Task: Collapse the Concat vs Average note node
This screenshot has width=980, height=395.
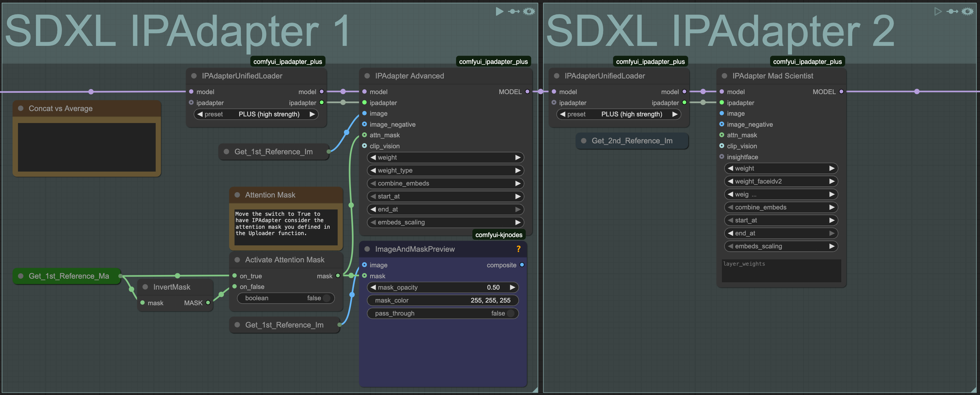Action: coord(21,108)
